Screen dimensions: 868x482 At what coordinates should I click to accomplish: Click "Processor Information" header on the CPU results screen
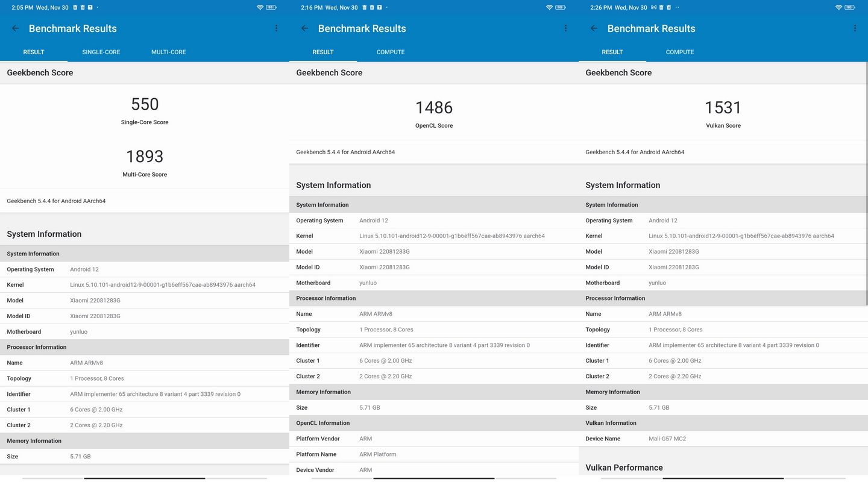click(x=37, y=347)
